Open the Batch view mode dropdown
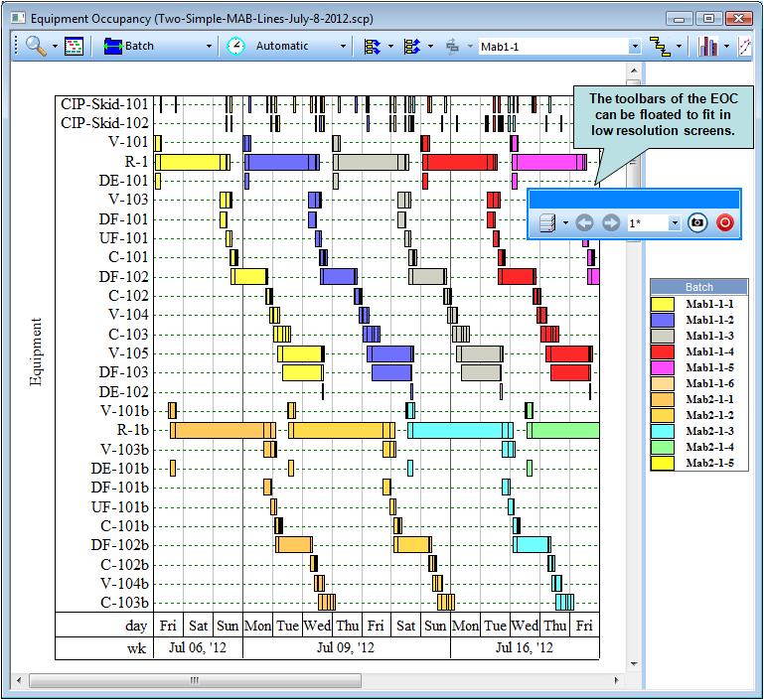This screenshot has width=764, height=700. point(209,47)
